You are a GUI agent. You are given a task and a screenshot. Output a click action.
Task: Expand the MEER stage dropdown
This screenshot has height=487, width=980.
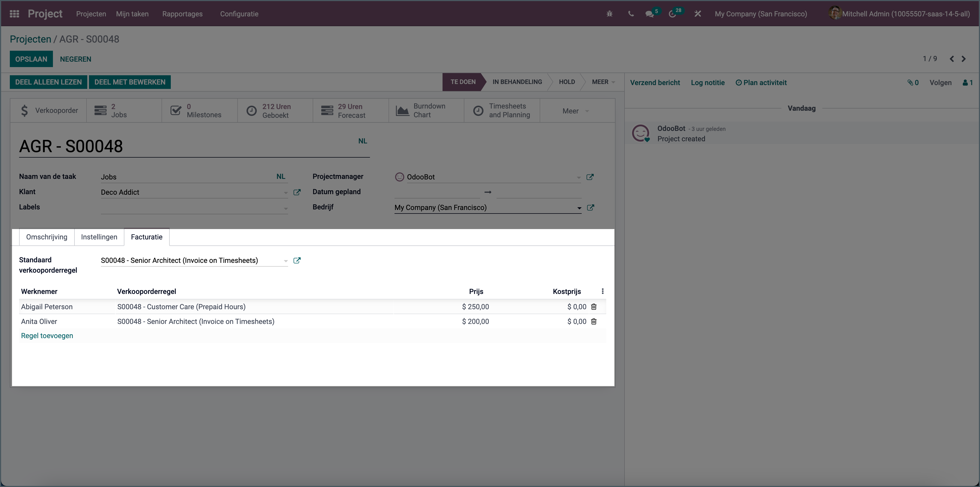pos(603,82)
